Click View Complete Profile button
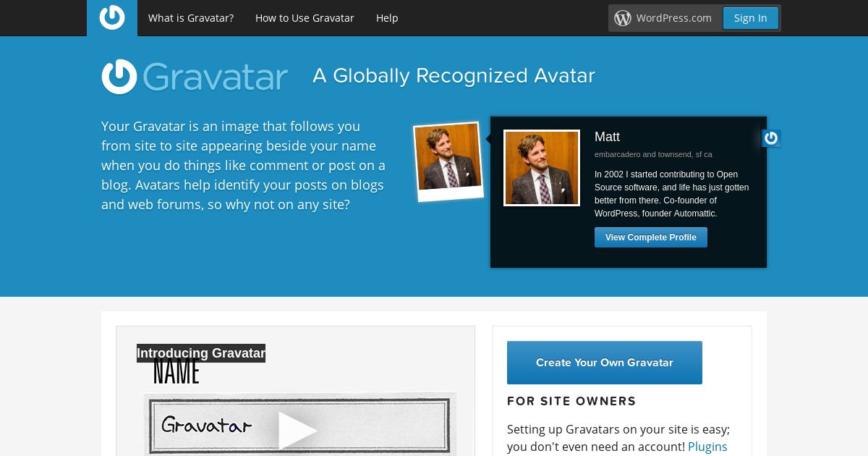 pos(651,237)
